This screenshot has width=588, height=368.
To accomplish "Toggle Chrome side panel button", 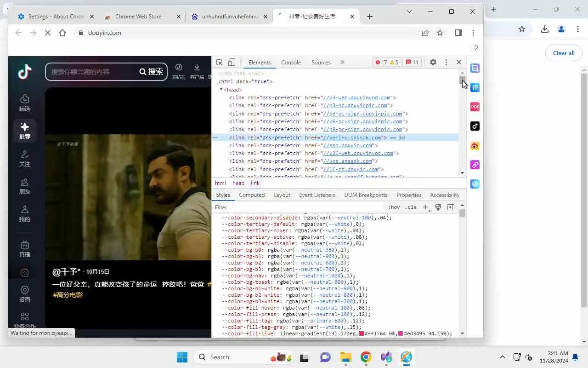I will click(x=458, y=33).
